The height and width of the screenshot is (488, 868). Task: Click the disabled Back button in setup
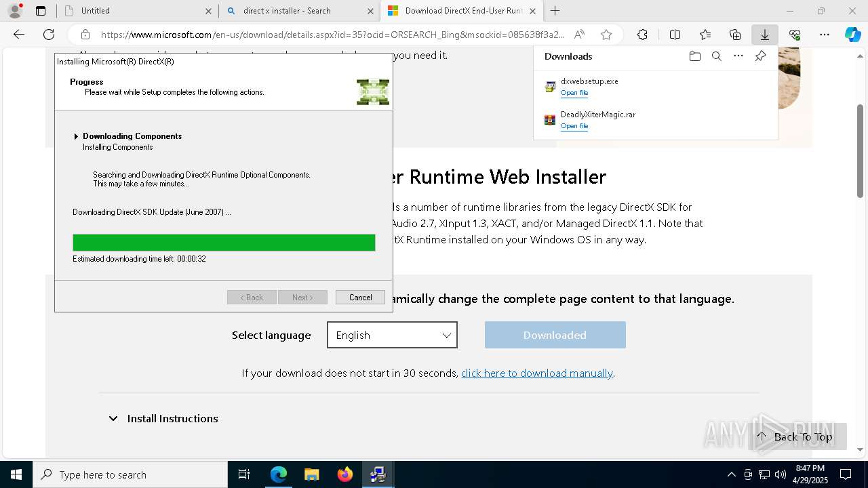coord(252,298)
